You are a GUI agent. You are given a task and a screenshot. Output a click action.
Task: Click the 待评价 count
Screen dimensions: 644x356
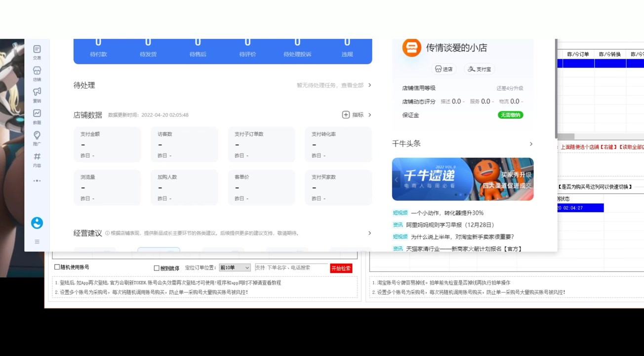coord(247,43)
